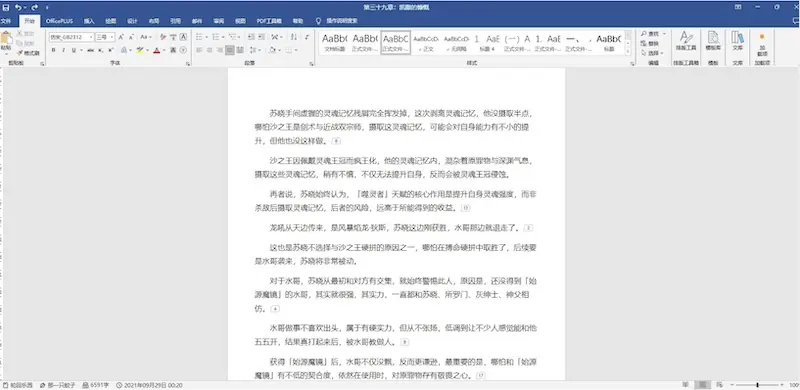The width and height of the screenshot is (800, 390).
Task: Select justify alignment
Action: (x=230, y=50)
